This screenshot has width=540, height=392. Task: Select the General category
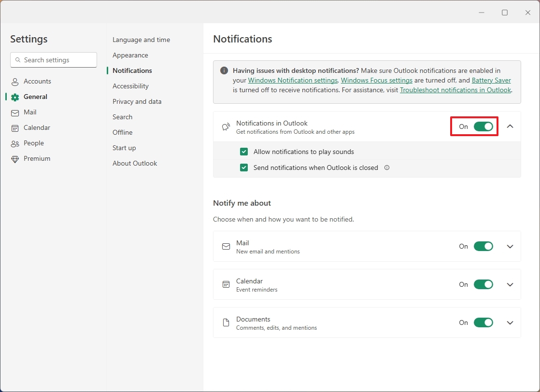[x=35, y=97]
